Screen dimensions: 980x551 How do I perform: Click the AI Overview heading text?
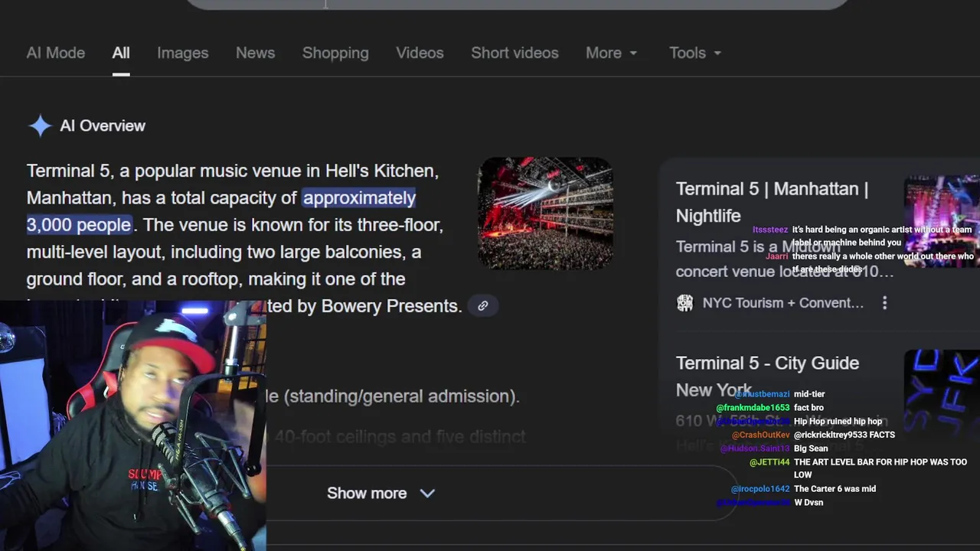(x=103, y=126)
